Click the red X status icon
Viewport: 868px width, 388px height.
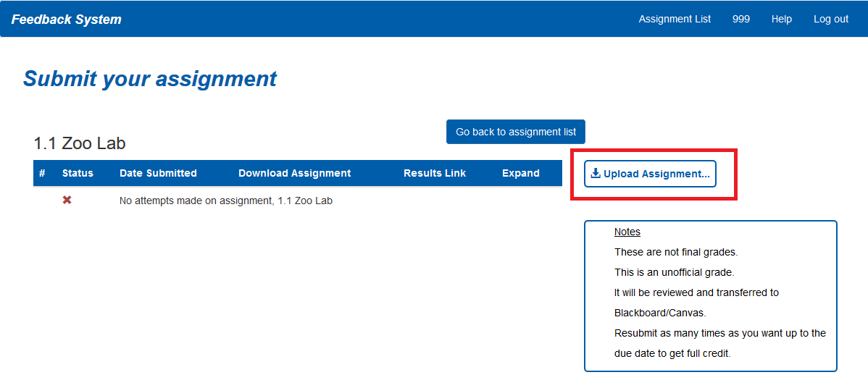[x=67, y=200]
